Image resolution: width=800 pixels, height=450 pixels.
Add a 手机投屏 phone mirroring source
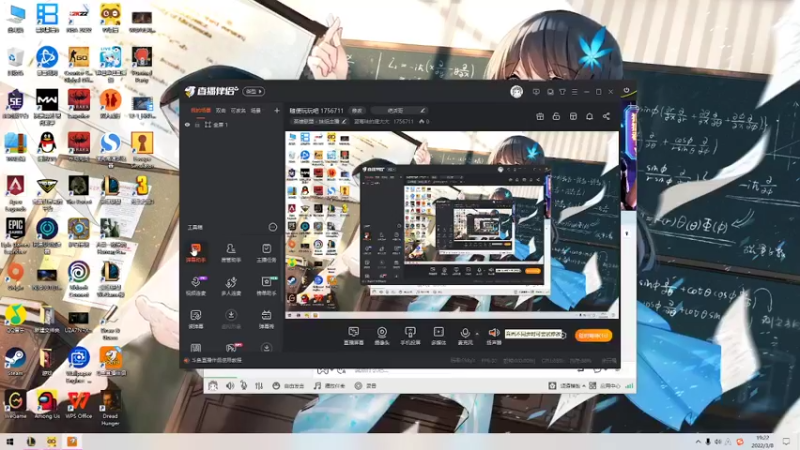pyautogui.click(x=410, y=336)
